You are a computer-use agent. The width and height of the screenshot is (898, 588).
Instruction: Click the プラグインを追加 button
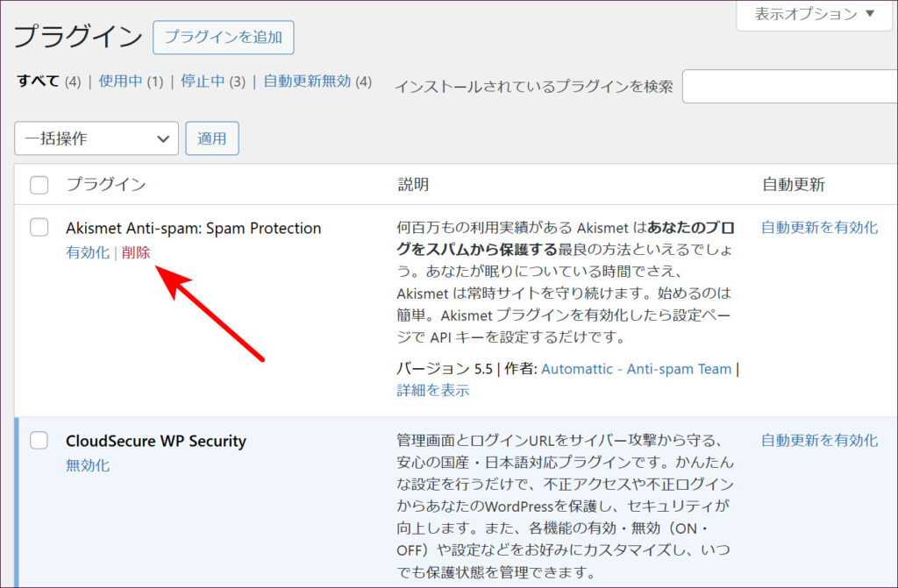pyautogui.click(x=223, y=38)
